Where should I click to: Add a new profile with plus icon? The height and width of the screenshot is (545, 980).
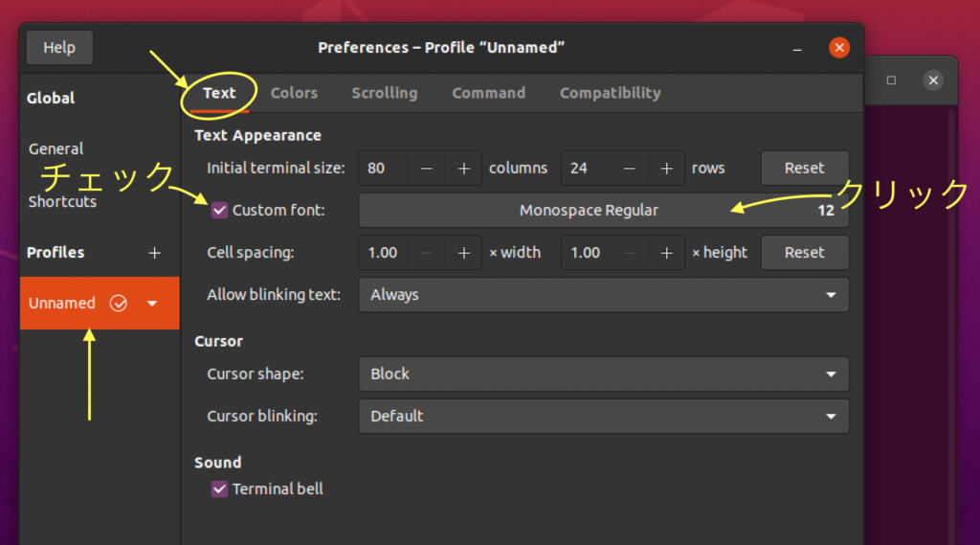point(155,253)
